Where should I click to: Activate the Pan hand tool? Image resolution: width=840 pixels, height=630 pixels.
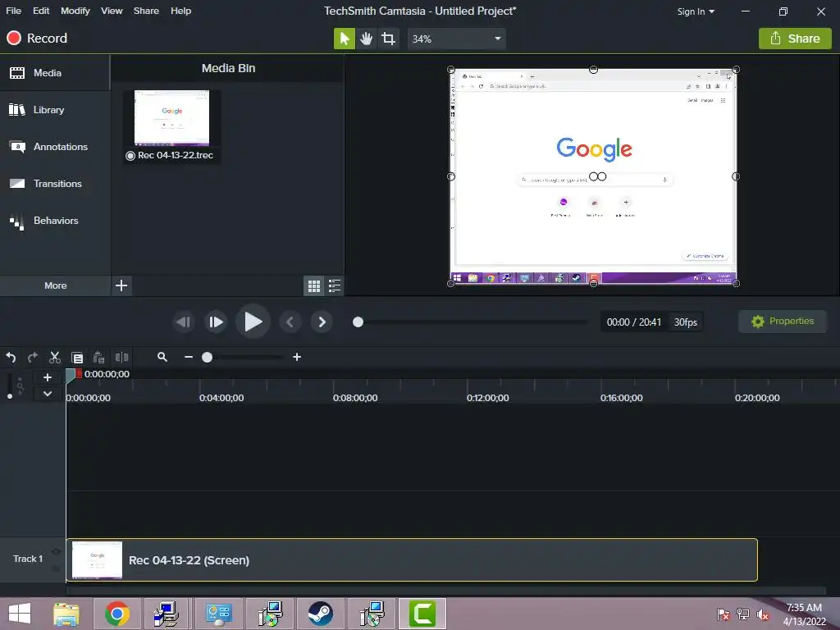pos(367,39)
